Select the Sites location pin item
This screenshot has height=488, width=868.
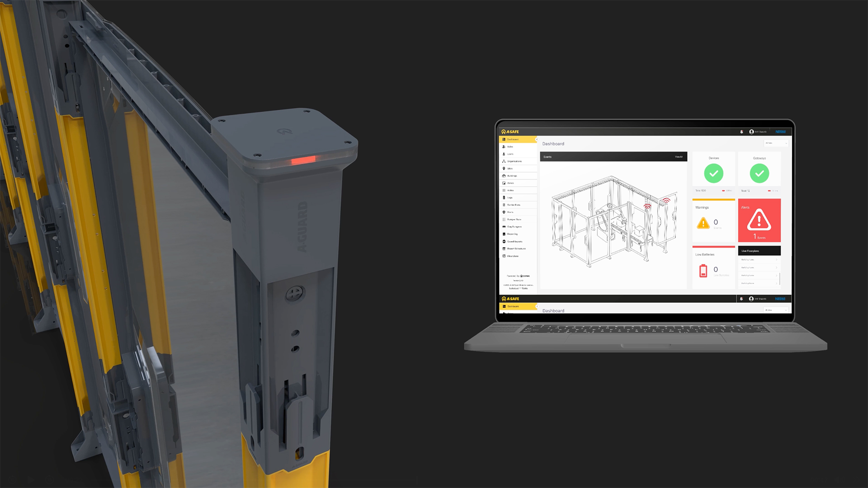click(x=504, y=169)
